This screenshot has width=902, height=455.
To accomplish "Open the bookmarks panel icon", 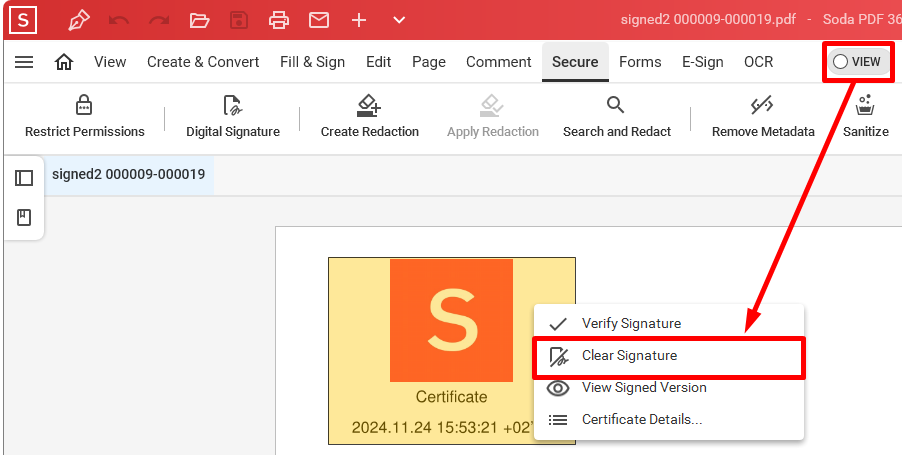I will (x=24, y=218).
